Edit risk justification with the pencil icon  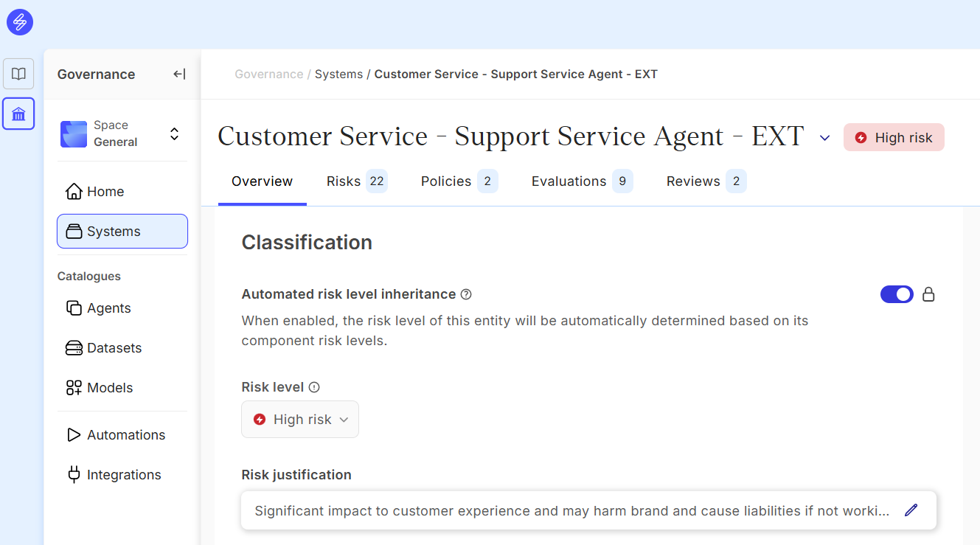[x=911, y=510]
